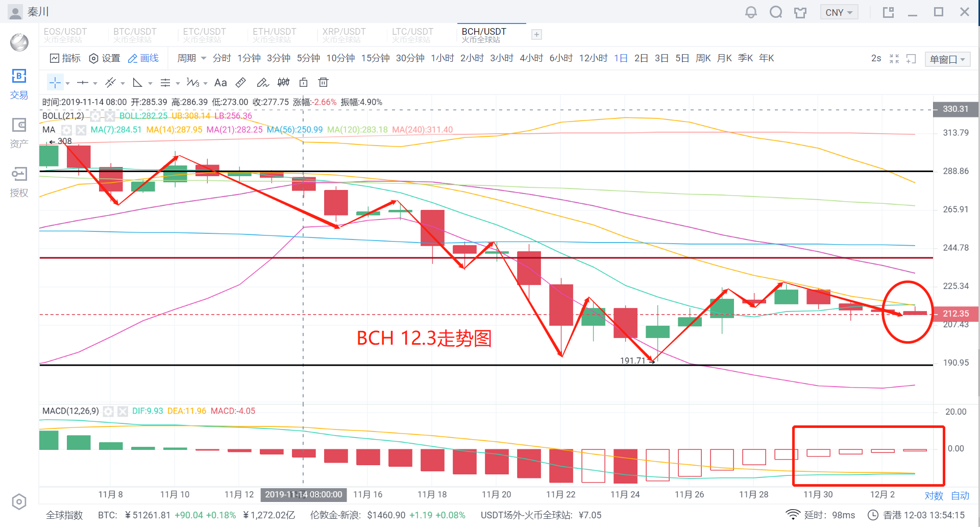This screenshot has width=980, height=527.
Task: Open the CNY currency dropdown
Action: [839, 12]
